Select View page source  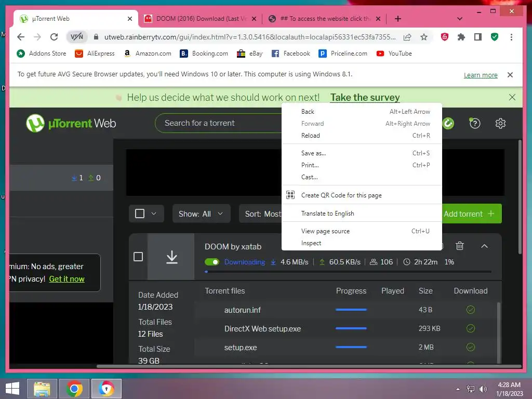click(x=362, y=231)
